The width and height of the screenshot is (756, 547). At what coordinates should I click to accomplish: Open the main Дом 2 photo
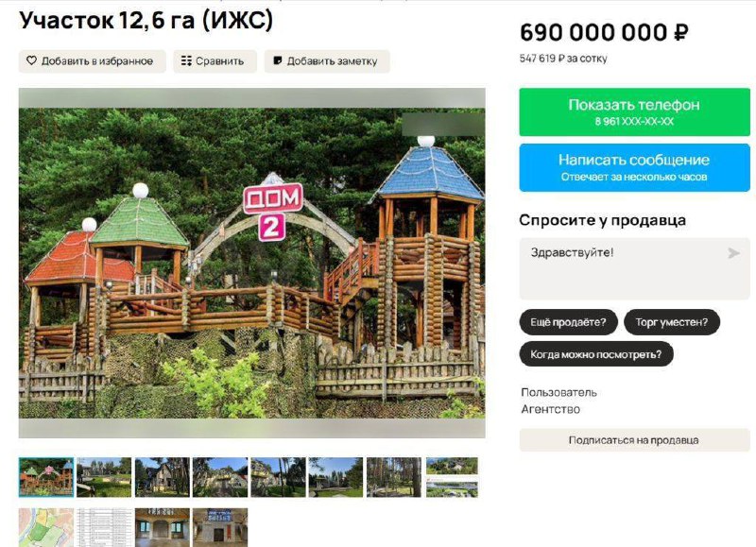pos(251,264)
